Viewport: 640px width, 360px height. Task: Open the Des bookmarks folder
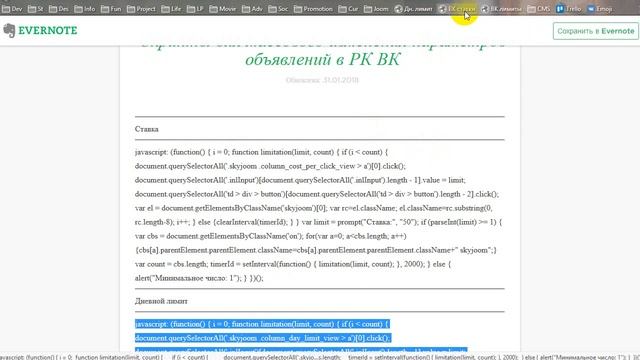59,9
